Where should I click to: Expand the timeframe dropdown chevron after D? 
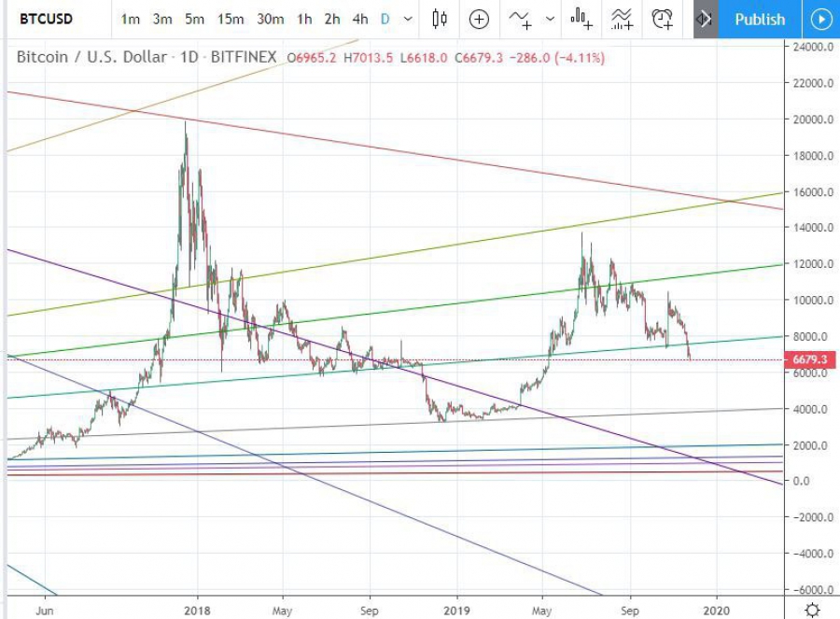[x=408, y=20]
